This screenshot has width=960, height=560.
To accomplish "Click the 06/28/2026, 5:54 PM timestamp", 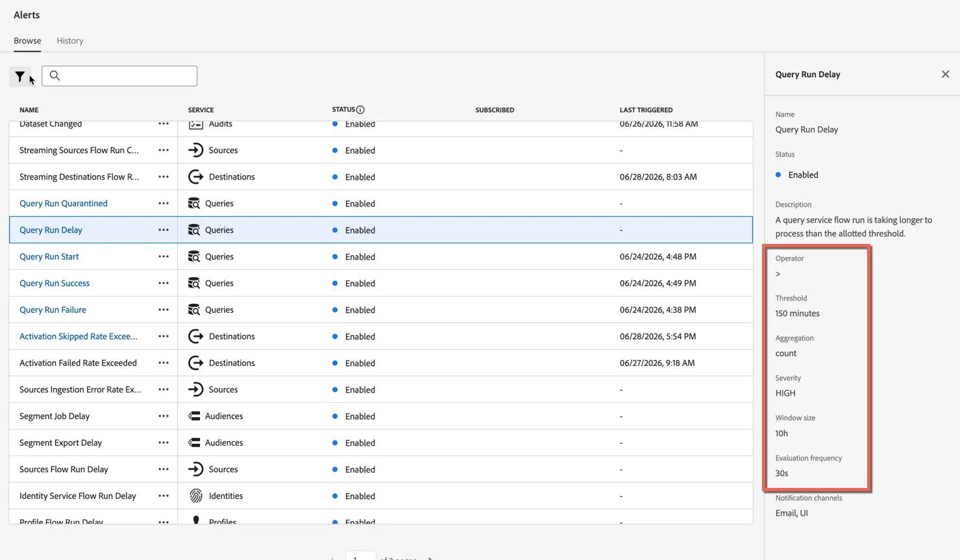I will tap(658, 336).
